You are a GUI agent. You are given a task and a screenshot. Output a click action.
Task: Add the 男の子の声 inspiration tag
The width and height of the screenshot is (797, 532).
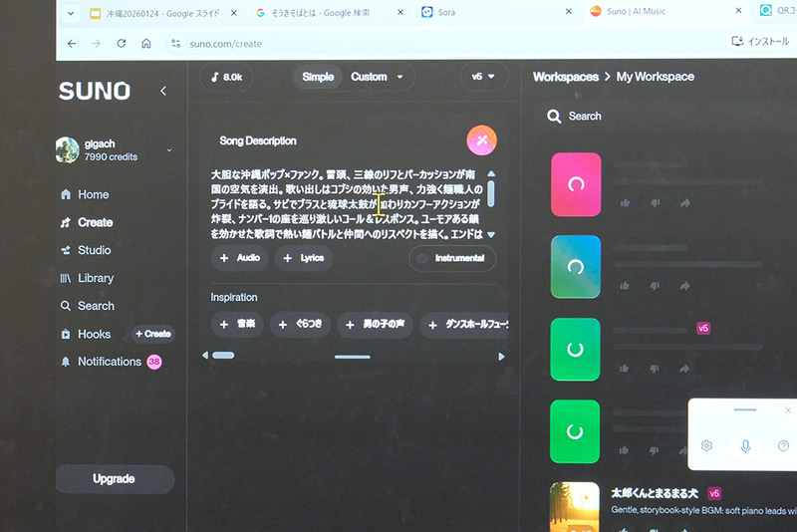coord(376,324)
